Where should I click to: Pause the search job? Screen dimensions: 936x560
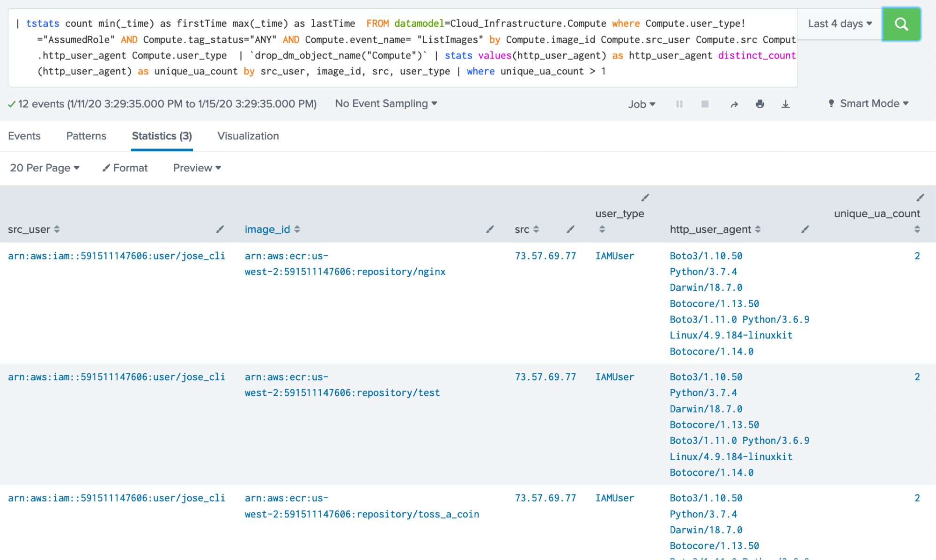(679, 104)
